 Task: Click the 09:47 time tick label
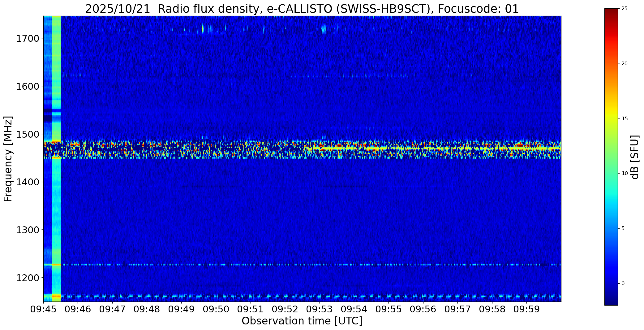pos(112,309)
